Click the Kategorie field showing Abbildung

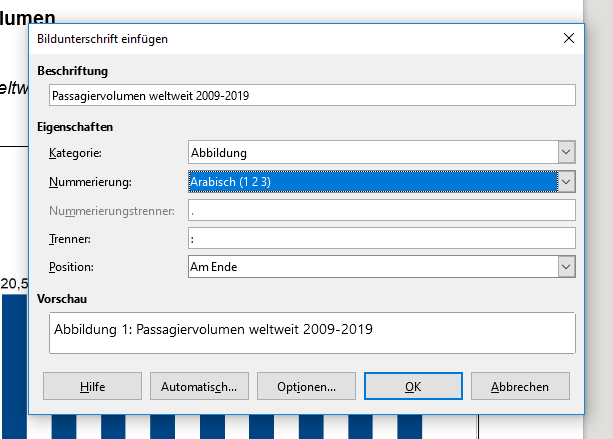(x=373, y=152)
